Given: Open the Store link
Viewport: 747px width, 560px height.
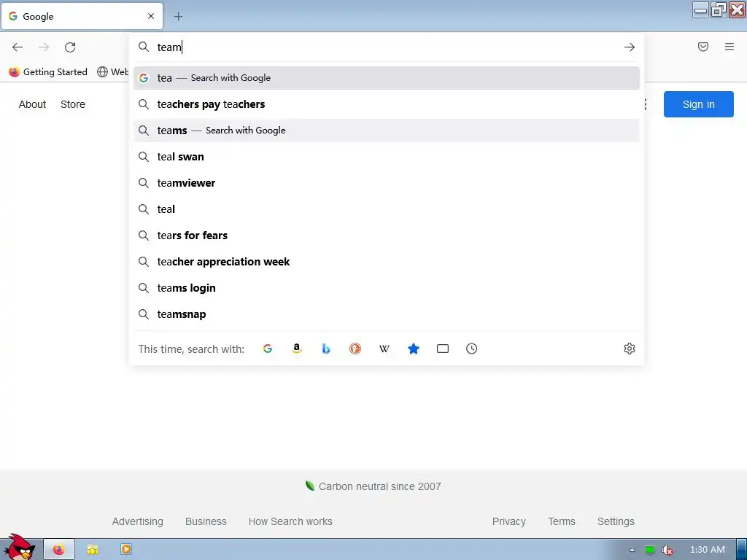Looking at the screenshot, I should pyautogui.click(x=73, y=104).
